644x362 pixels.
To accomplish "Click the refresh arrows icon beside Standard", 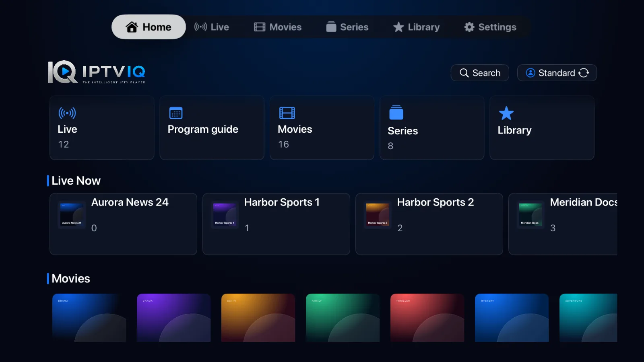I will (x=584, y=73).
